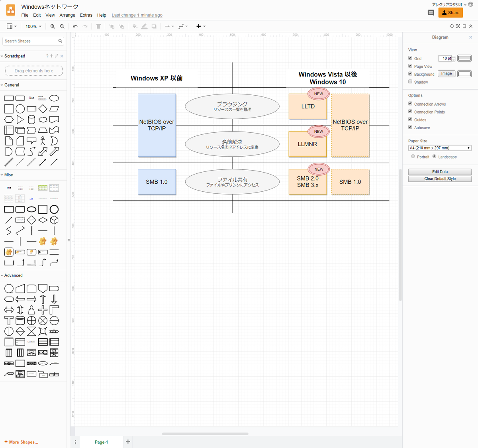The image size is (478, 448).
Task: Toggle the Grid checkbox
Action: (410, 58)
